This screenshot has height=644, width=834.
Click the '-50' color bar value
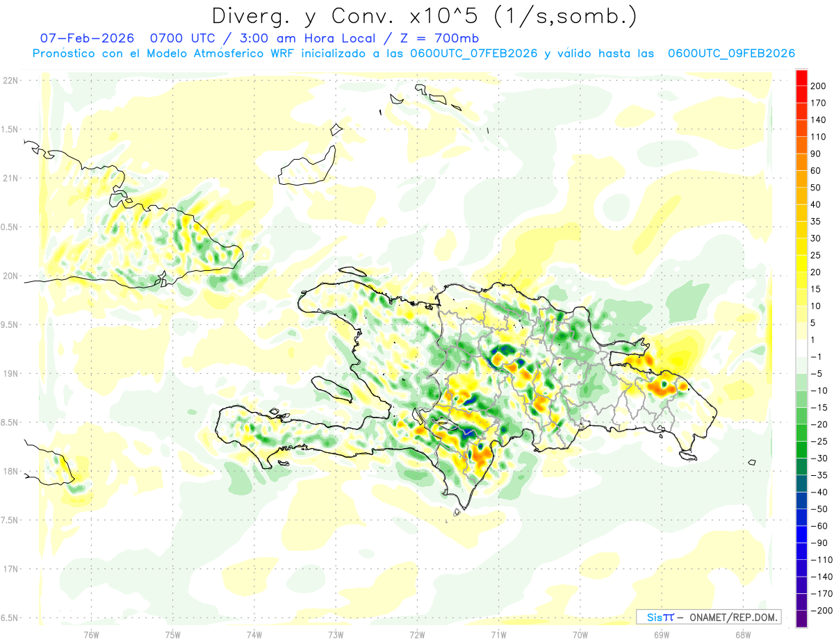818,510
